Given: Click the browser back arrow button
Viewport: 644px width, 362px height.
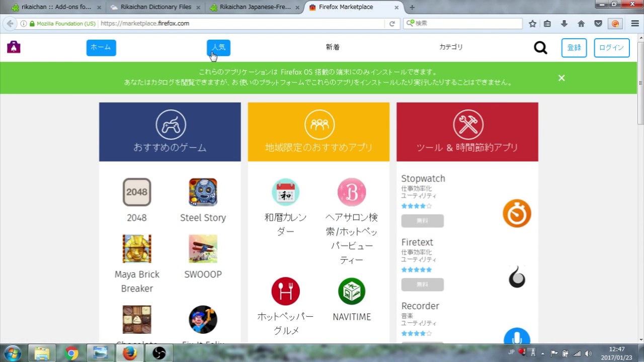Looking at the screenshot, I should pos(10,24).
